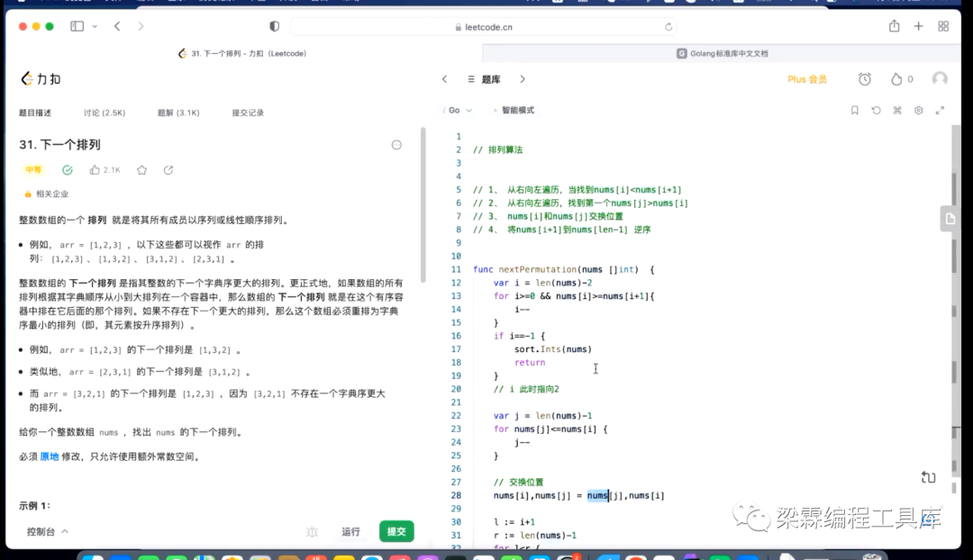Open the sidebar view options chevron
The height and width of the screenshot is (560, 973).
pos(96,25)
